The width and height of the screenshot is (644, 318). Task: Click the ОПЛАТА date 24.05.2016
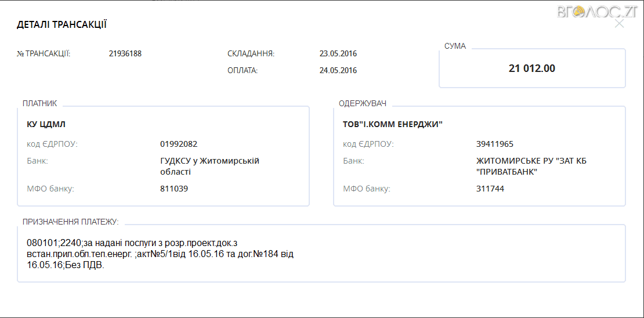tap(338, 71)
